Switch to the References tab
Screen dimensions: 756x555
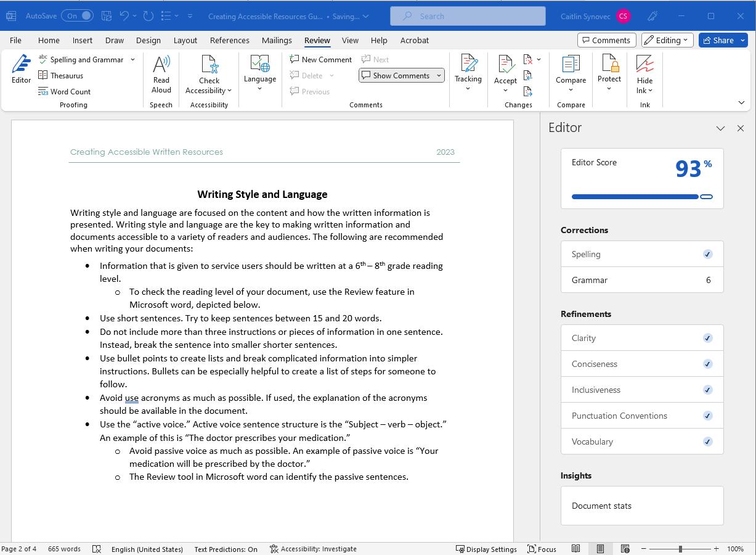pyautogui.click(x=229, y=40)
